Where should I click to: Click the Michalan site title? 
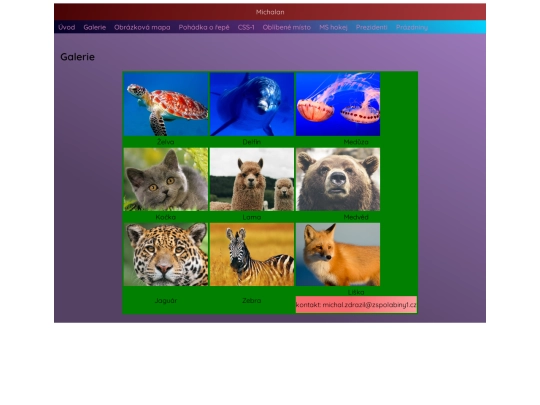pyautogui.click(x=270, y=12)
